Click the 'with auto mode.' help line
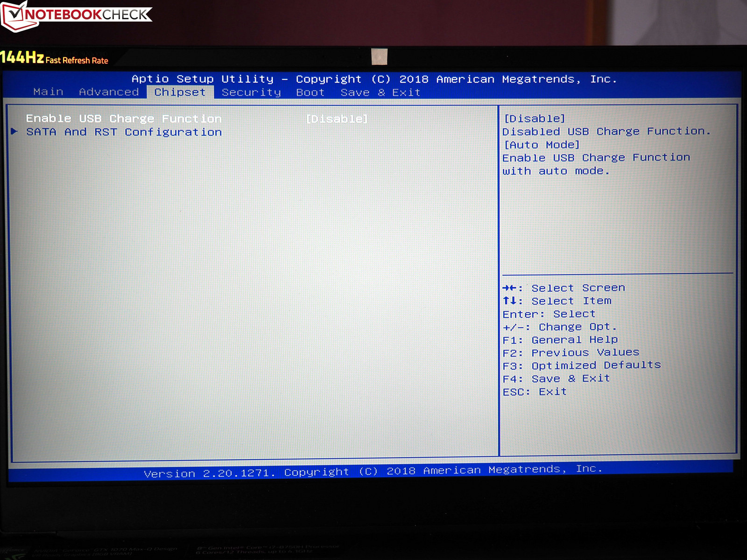747x560 pixels. [556, 171]
